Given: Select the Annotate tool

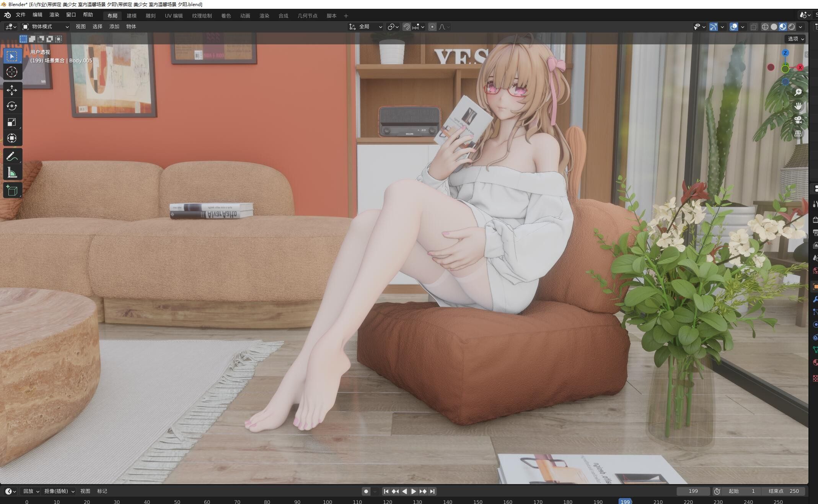Looking at the screenshot, I should (12, 156).
